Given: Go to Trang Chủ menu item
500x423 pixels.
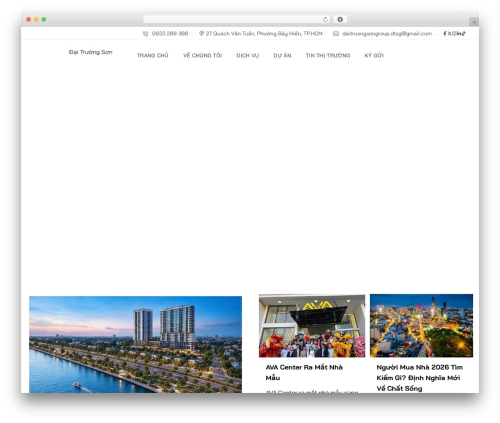Looking at the screenshot, I should tap(153, 55).
